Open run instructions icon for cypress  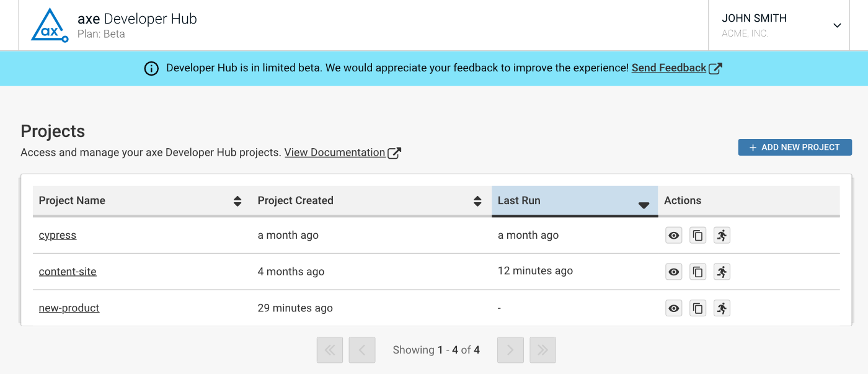[x=722, y=236]
